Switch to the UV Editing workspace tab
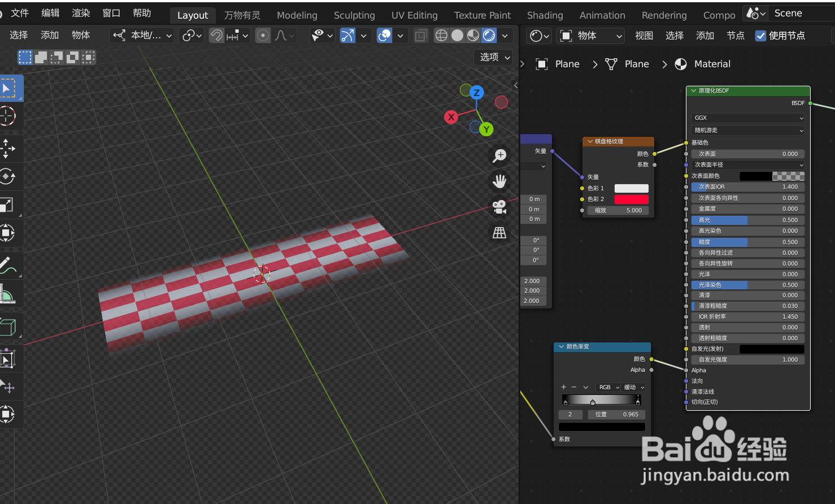Screen dimensions: 835x504 pos(415,15)
